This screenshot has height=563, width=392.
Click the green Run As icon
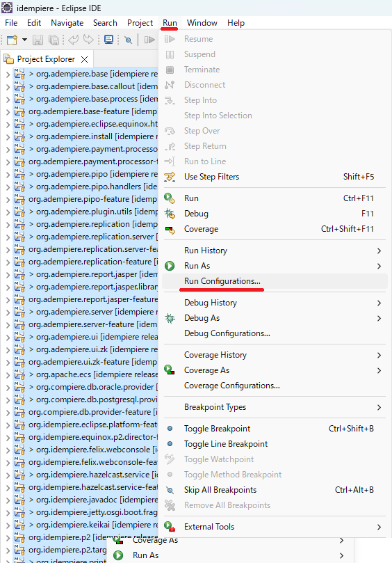(x=170, y=266)
